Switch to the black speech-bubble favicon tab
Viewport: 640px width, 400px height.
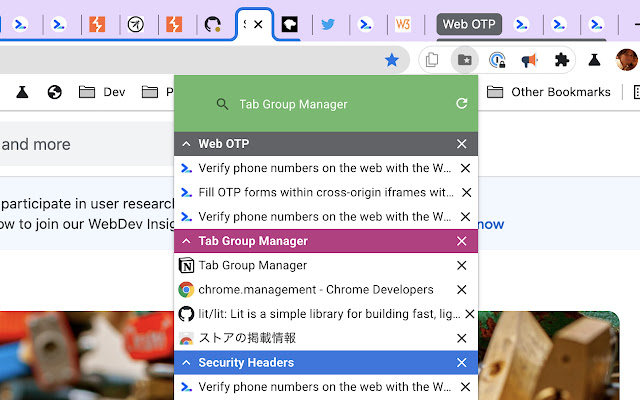(x=290, y=24)
